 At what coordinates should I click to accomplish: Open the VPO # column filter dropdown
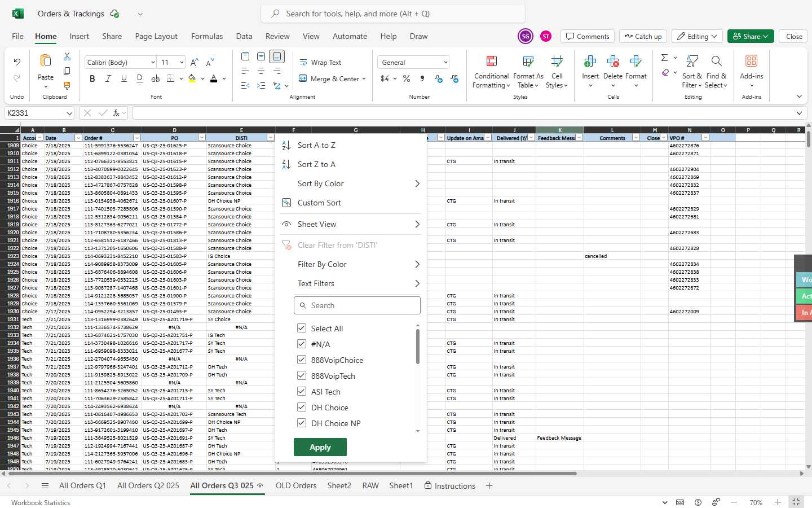click(705, 138)
